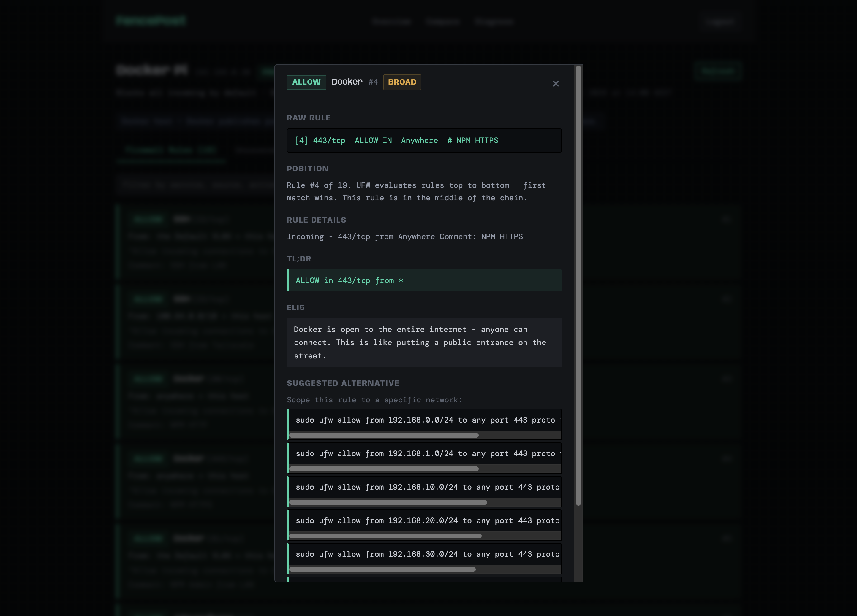Click horizontal scrollbar under 192.168.10.0/24 command
Image resolution: width=857 pixels, height=616 pixels.
pos(388,502)
